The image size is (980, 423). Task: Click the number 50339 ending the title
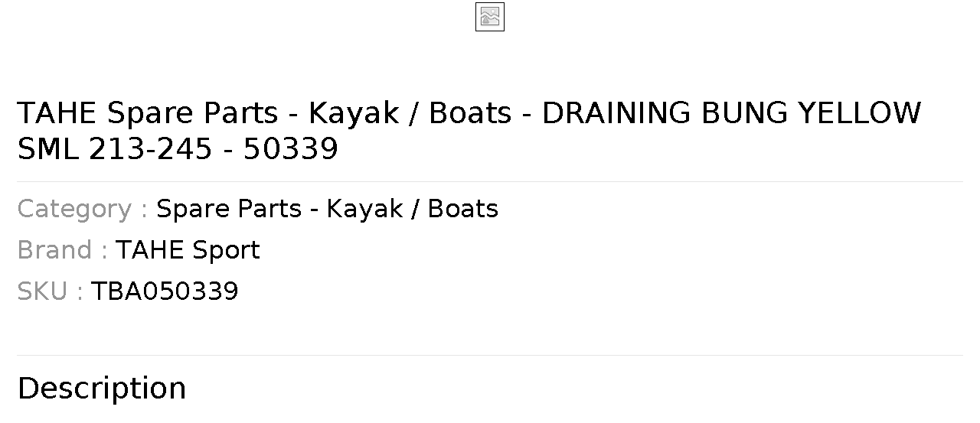[x=291, y=149]
